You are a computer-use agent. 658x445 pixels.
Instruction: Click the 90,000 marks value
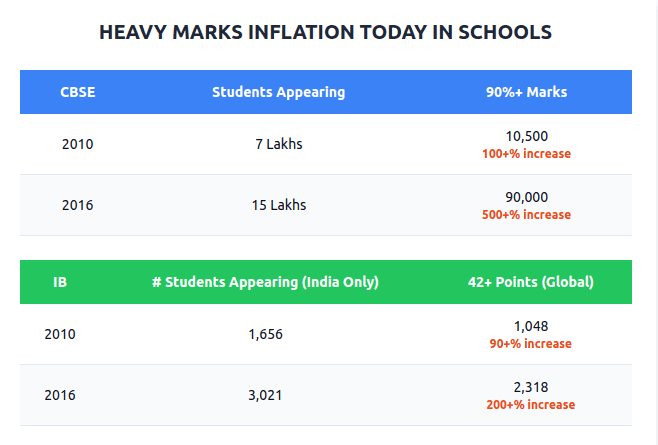coord(526,197)
